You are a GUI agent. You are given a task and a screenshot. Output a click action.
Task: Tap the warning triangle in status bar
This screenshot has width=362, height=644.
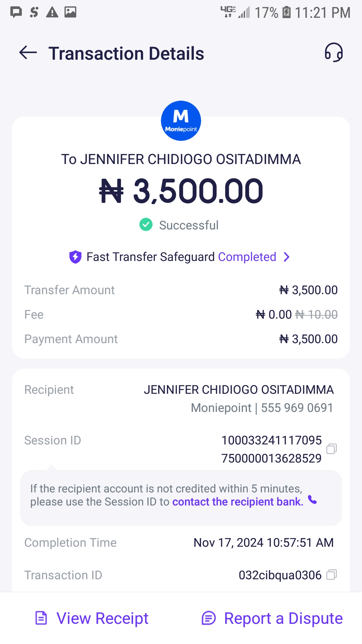click(x=52, y=12)
